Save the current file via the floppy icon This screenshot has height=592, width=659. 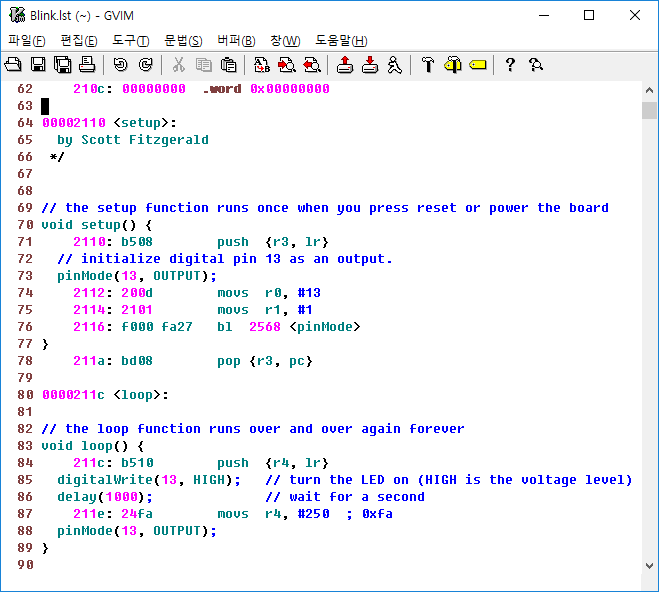click(x=38, y=65)
